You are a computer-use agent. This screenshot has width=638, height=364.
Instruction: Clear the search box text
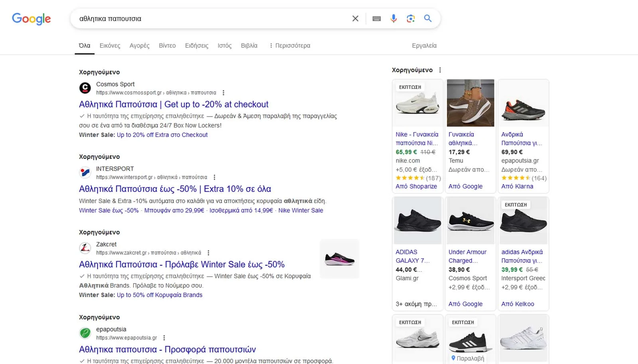point(355,19)
